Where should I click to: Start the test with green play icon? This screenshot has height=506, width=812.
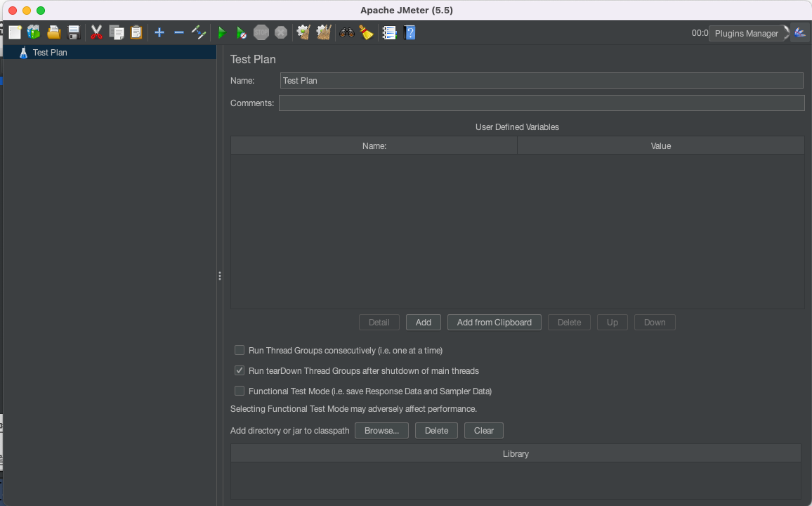click(x=222, y=32)
